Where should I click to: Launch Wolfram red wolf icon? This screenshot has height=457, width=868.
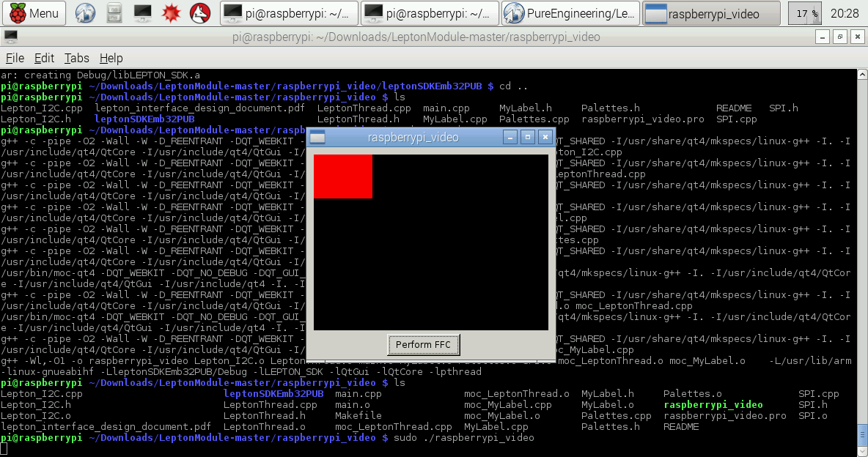point(200,13)
